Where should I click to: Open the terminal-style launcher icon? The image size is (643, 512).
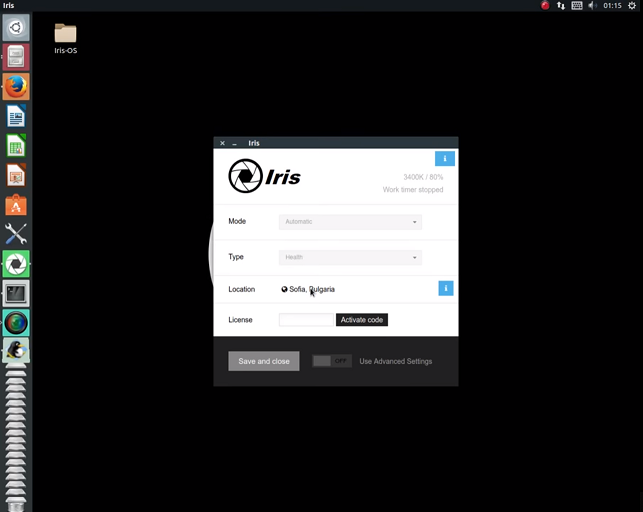pos(16,293)
